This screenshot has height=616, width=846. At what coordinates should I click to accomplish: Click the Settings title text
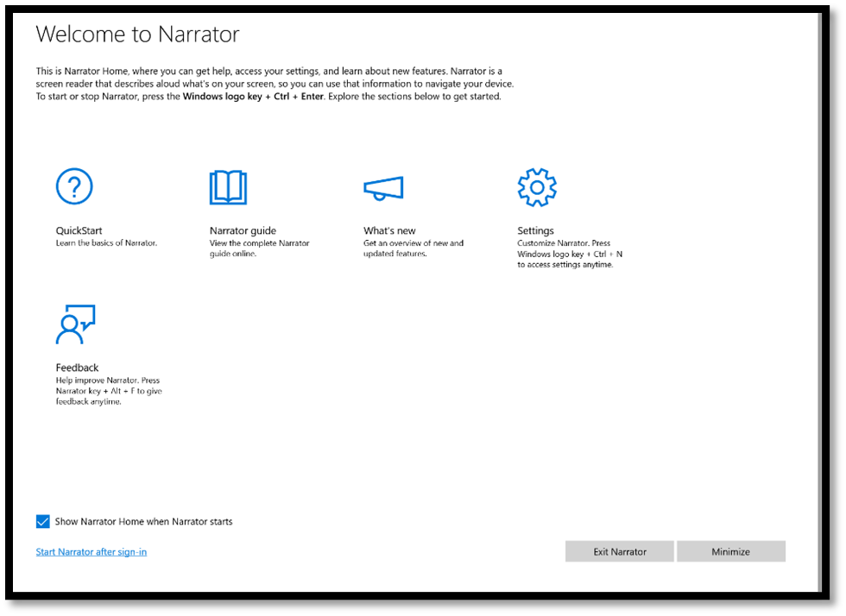535,230
